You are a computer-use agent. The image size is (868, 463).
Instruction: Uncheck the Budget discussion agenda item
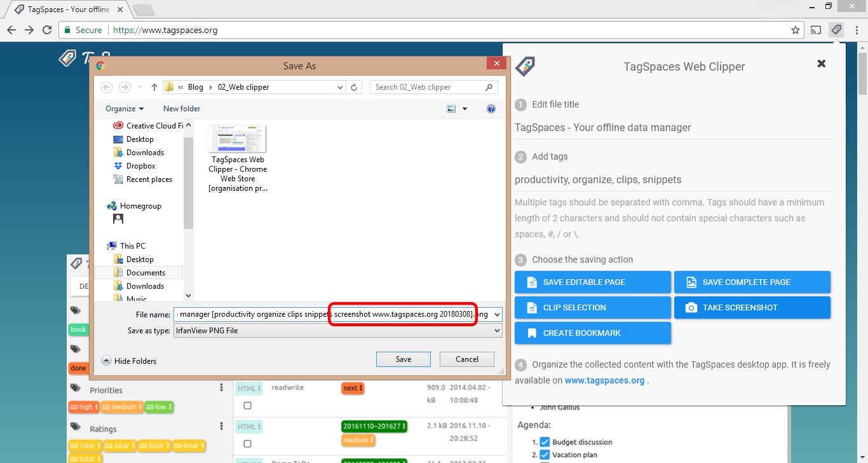pyautogui.click(x=545, y=441)
